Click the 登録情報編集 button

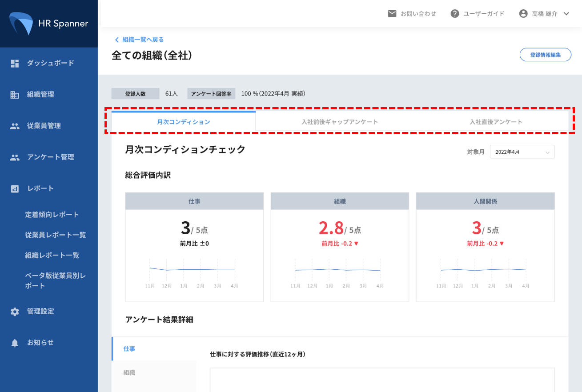click(x=545, y=55)
